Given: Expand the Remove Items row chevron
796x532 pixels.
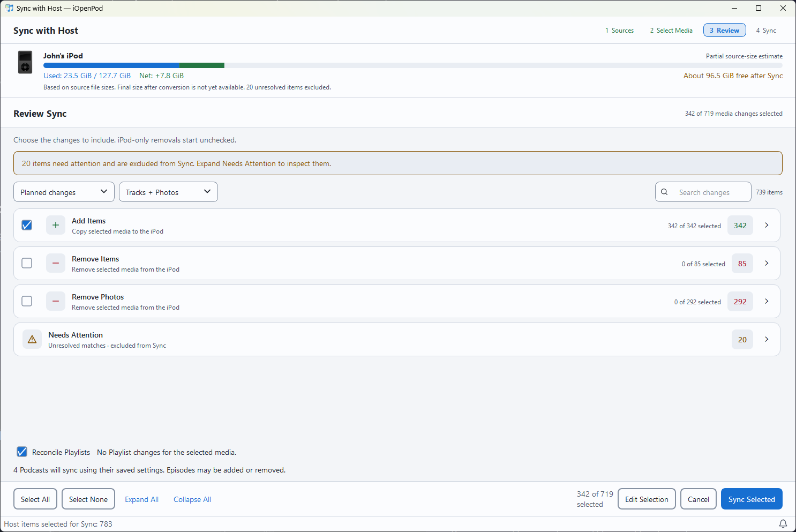Looking at the screenshot, I should click(767, 263).
